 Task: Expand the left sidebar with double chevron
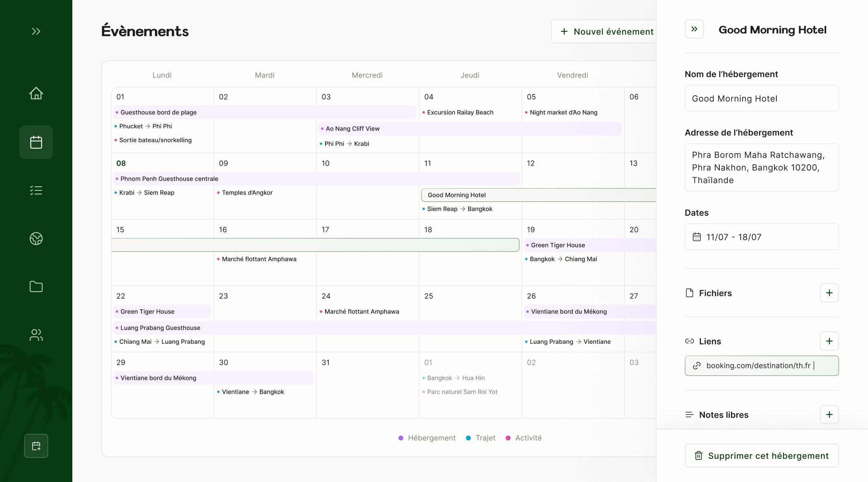click(36, 31)
